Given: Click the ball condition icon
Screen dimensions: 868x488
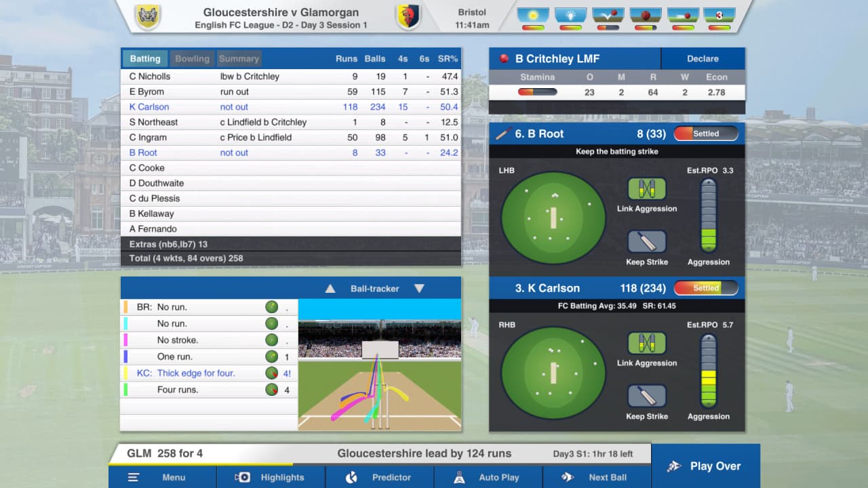Looking at the screenshot, I should tap(646, 16).
